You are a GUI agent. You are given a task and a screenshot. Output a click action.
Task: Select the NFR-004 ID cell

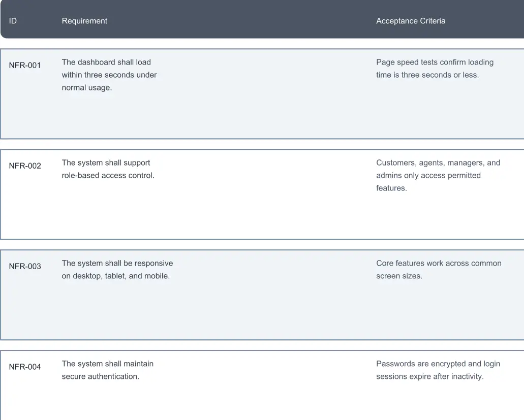pos(25,367)
